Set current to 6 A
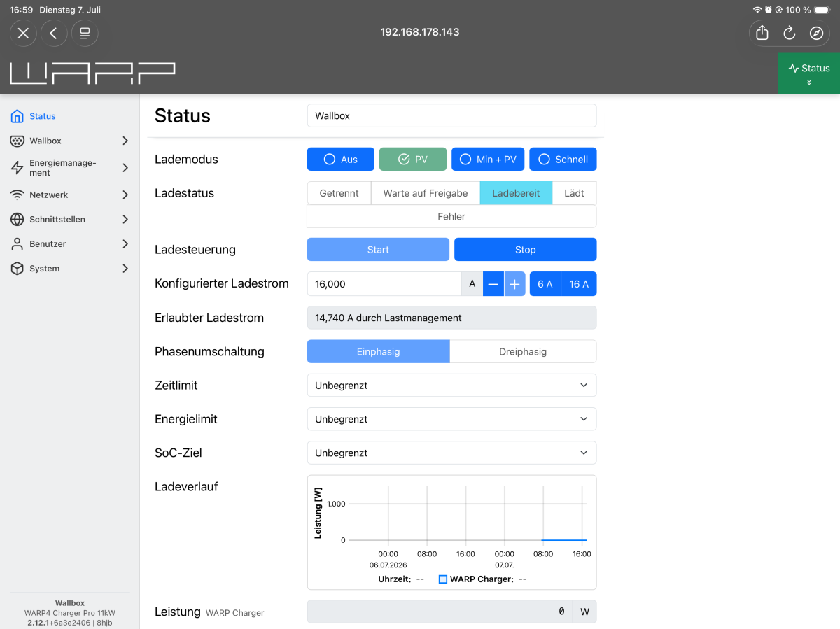Image resolution: width=840 pixels, height=629 pixels. click(x=545, y=284)
